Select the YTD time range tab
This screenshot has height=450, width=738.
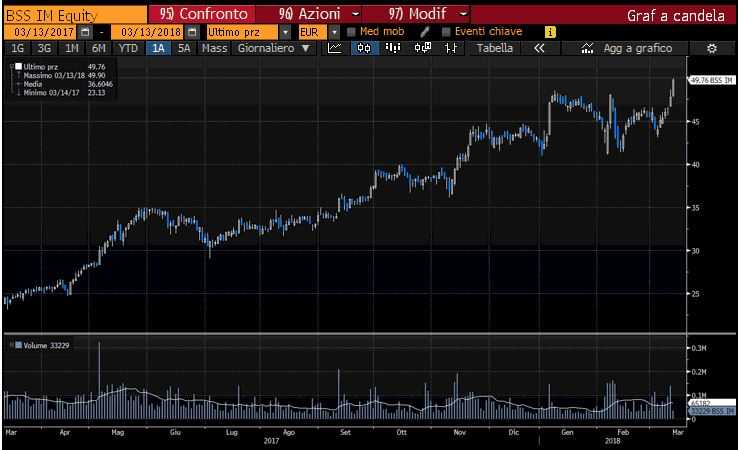128,48
